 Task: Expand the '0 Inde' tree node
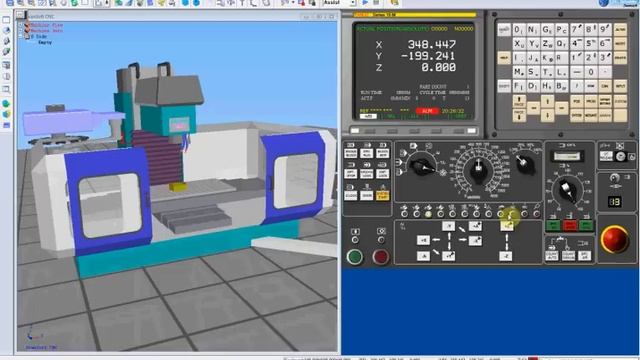pos(21,36)
